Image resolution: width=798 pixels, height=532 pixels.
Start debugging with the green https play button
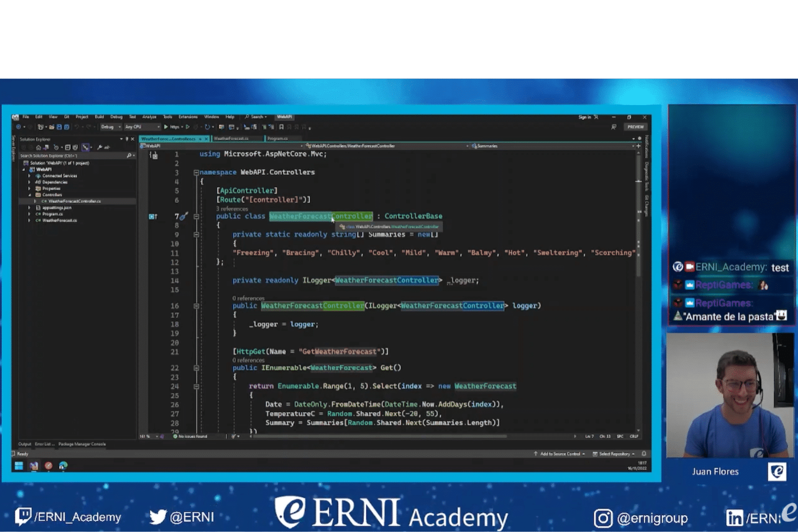[x=166, y=127]
